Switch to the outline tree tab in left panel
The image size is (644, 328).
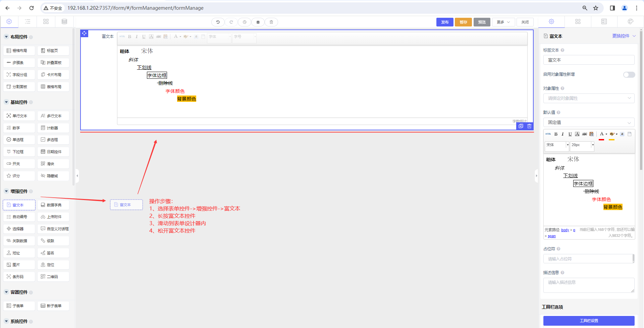28,22
